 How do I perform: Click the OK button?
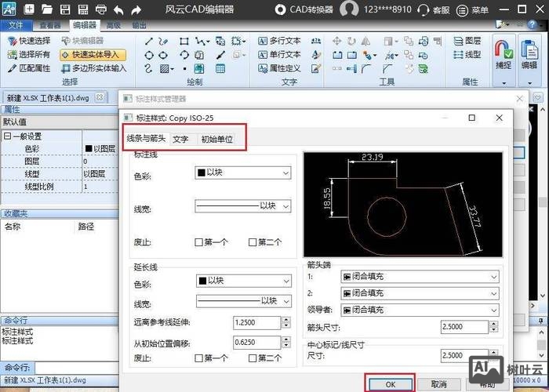click(391, 384)
